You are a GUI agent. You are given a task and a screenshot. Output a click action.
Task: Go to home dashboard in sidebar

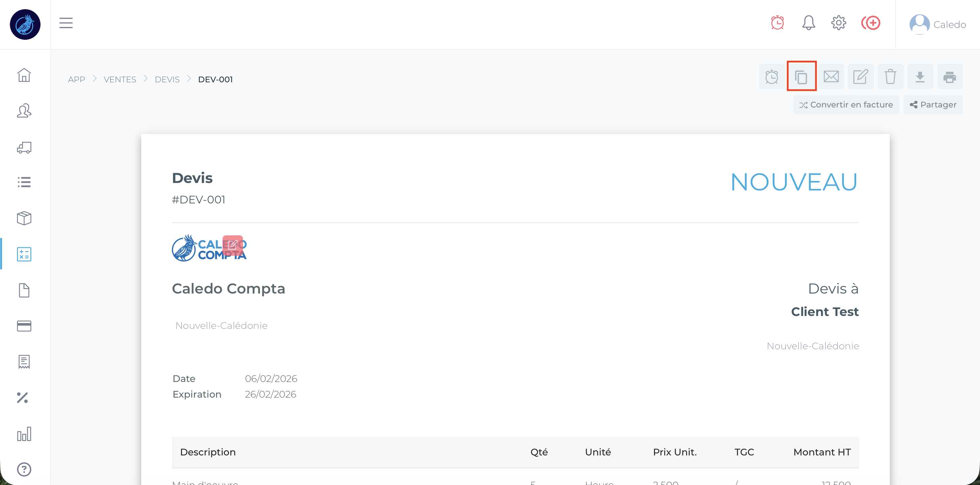[x=24, y=75]
